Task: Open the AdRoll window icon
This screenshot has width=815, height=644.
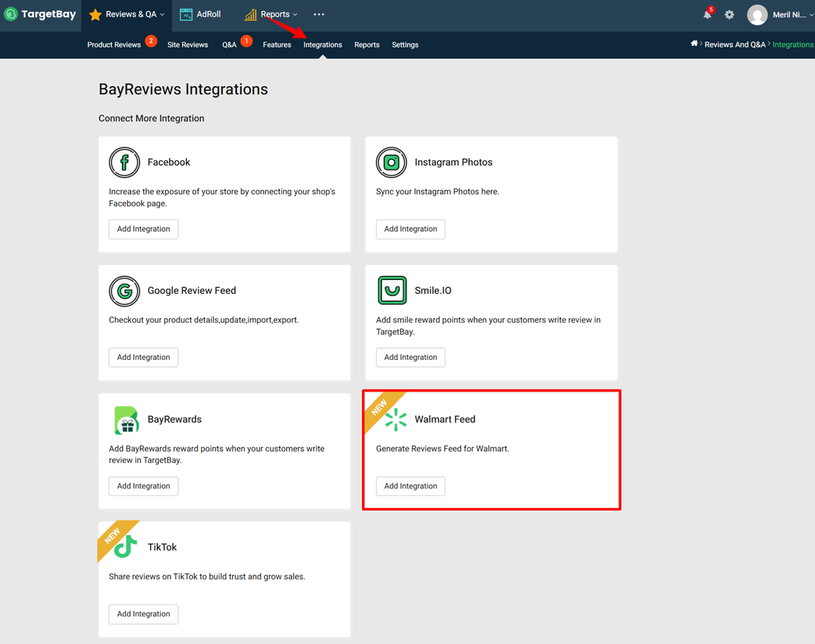Action: (x=186, y=14)
